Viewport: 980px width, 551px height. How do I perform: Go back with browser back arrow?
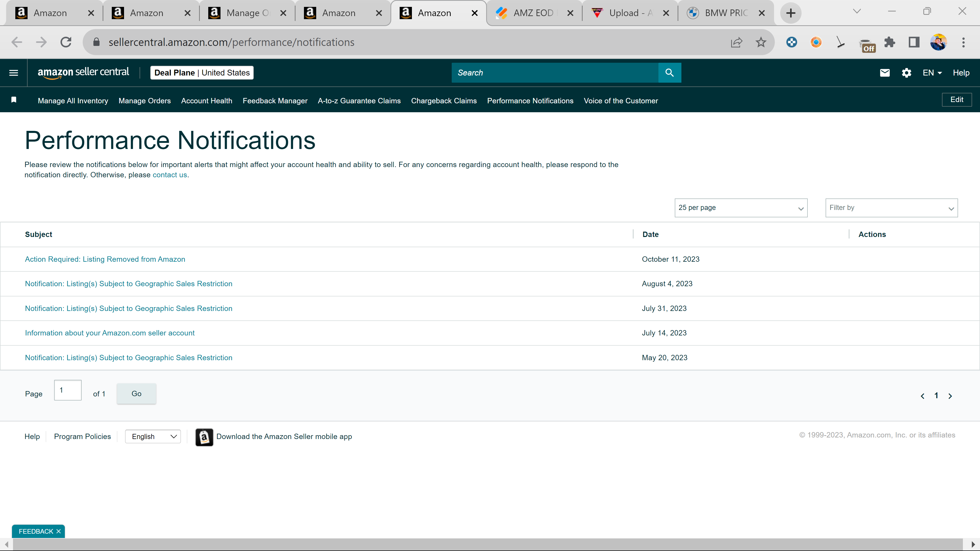[17, 42]
